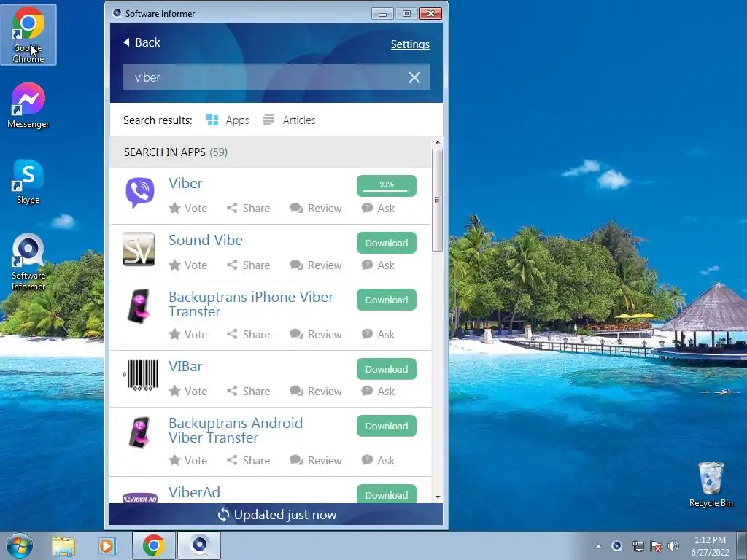Open the VIBar title link
This screenshot has height=560, width=747.
(x=185, y=366)
